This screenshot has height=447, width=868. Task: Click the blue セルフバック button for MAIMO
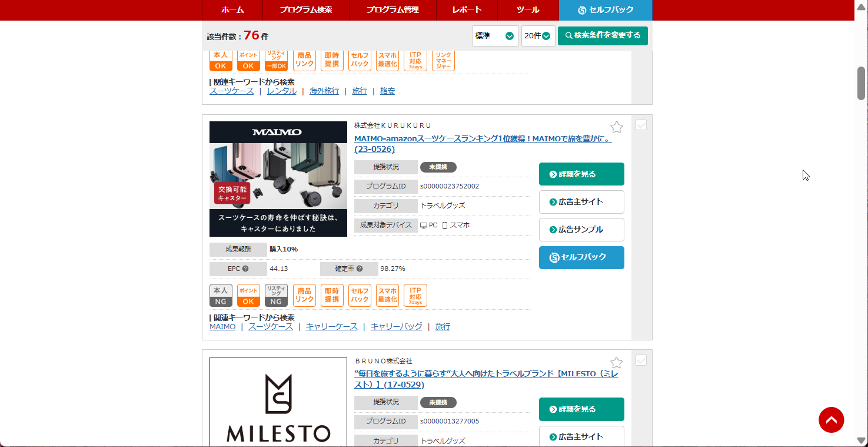(x=581, y=257)
